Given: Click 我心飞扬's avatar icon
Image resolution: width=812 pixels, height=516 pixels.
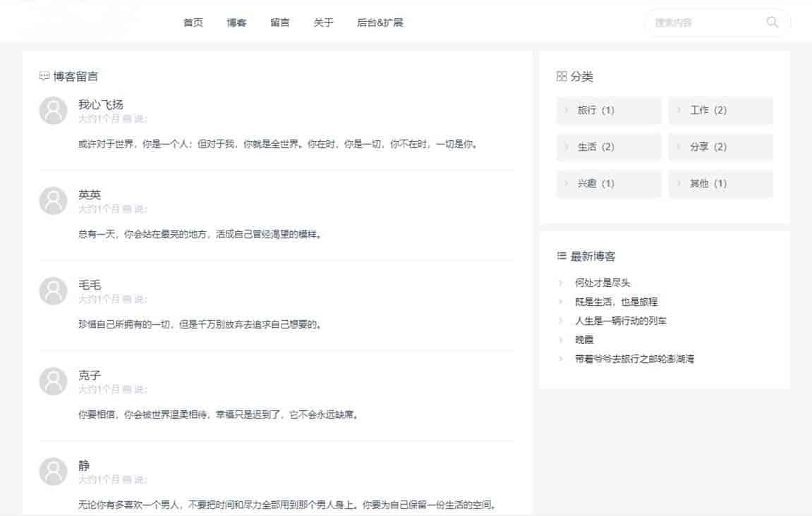Looking at the screenshot, I should coord(53,111).
